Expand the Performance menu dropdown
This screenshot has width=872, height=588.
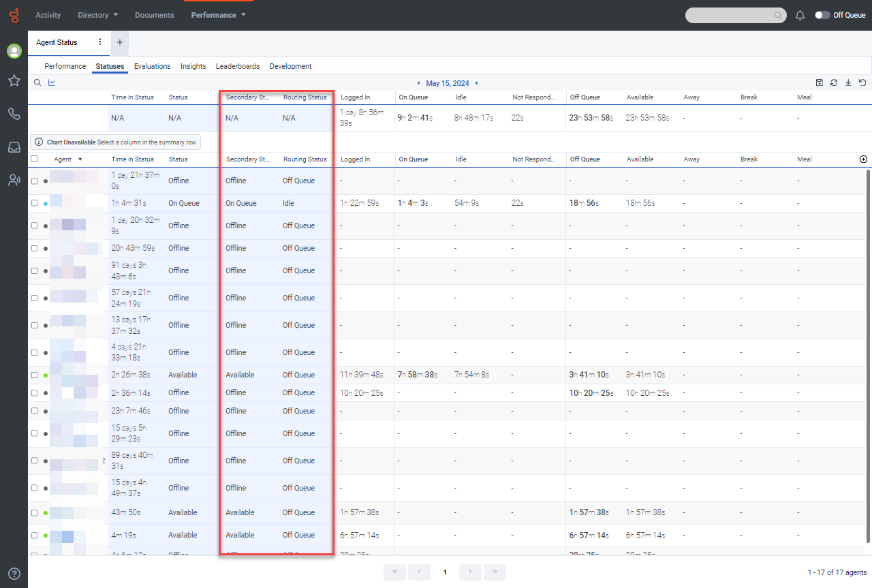click(218, 15)
